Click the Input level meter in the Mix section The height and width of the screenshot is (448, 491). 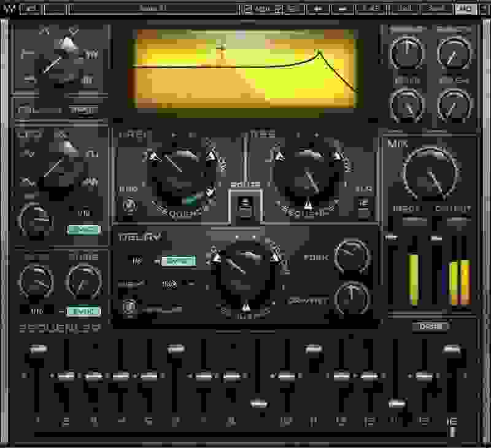[414, 276]
